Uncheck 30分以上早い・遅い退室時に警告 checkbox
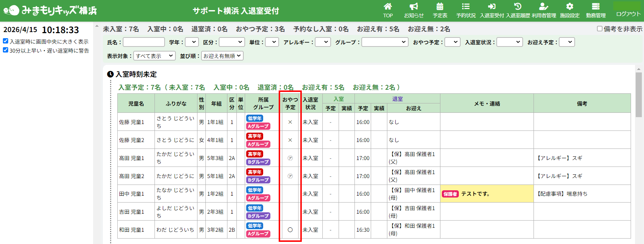 (5, 50)
